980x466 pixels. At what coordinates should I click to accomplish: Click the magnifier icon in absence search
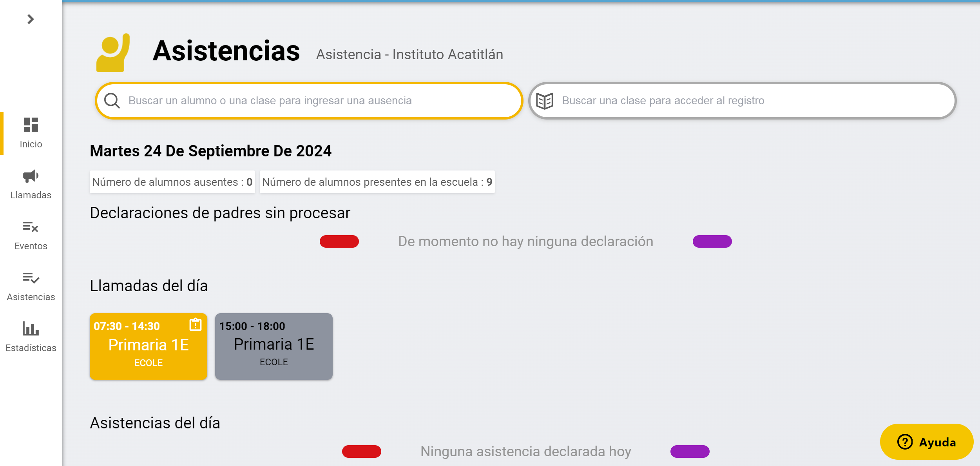tap(112, 101)
